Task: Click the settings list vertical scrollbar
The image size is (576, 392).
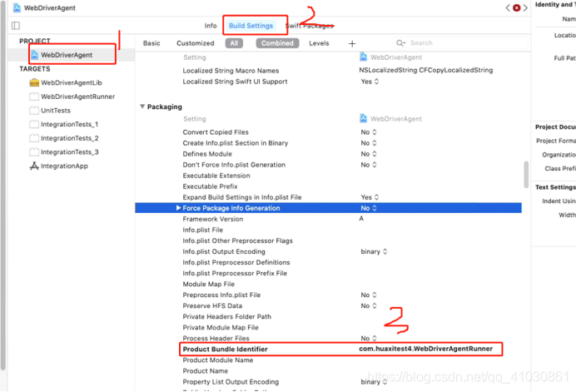Action: pos(526,175)
